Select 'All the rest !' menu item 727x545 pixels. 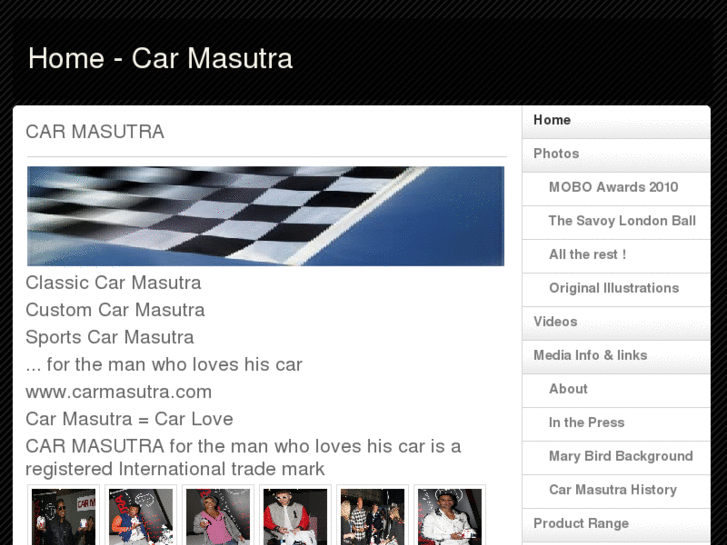[616, 256]
